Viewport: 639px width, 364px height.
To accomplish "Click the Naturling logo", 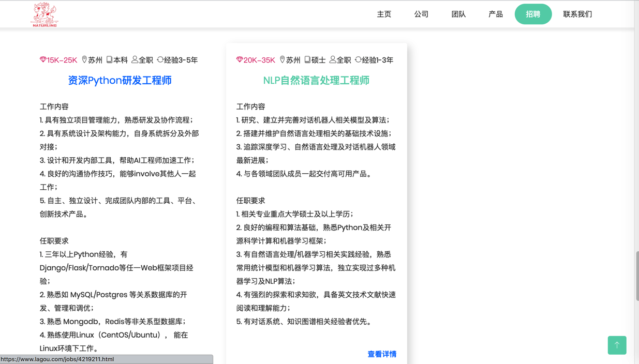I will click(44, 14).
